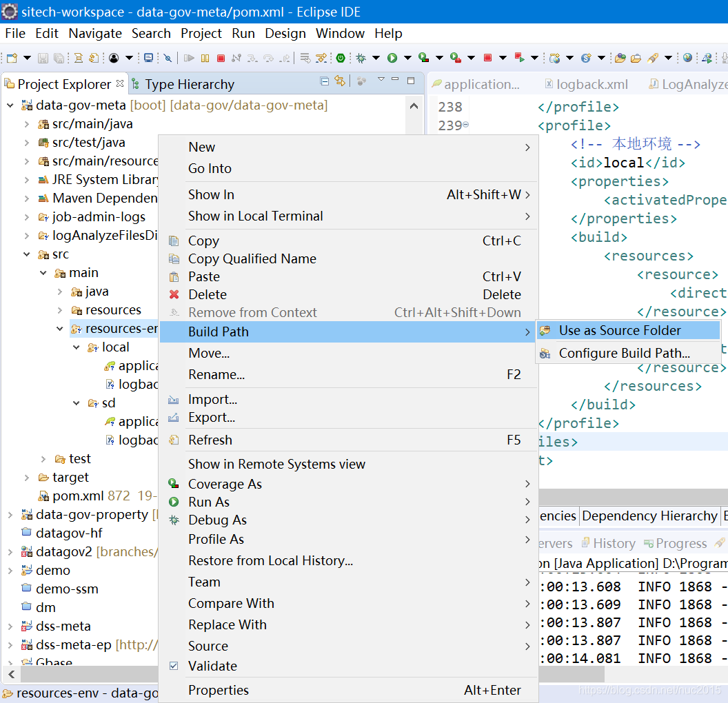Click the Save toolbar icon
Image resolution: width=728 pixels, height=703 pixels.
(x=43, y=58)
